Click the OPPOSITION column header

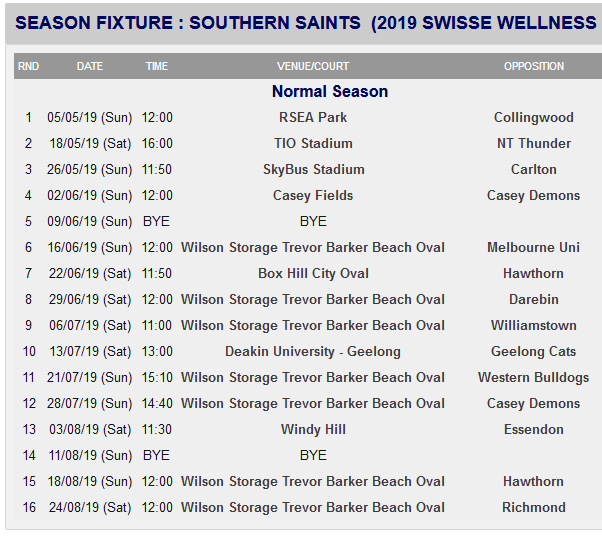pyautogui.click(x=534, y=66)
